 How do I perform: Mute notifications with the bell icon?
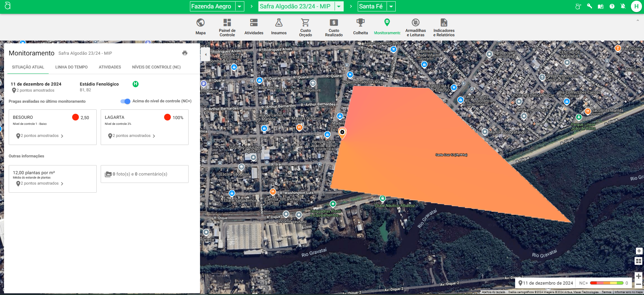[623, 6]
